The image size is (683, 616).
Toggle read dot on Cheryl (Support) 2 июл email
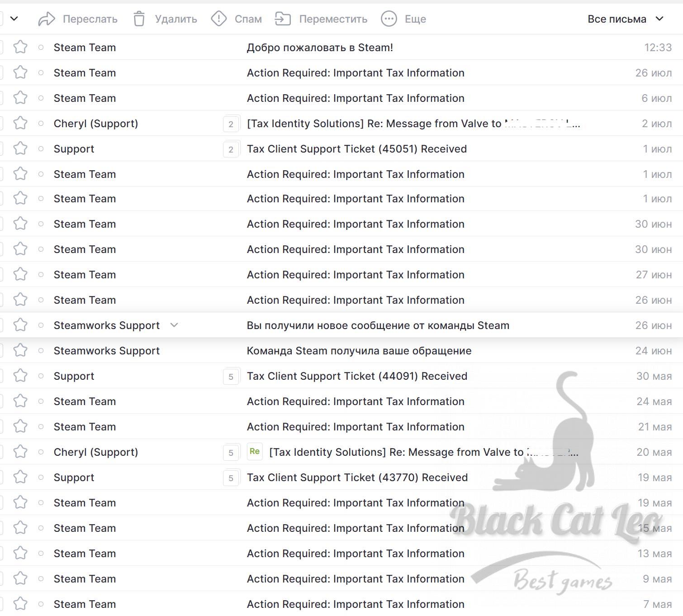pos(41,123)
